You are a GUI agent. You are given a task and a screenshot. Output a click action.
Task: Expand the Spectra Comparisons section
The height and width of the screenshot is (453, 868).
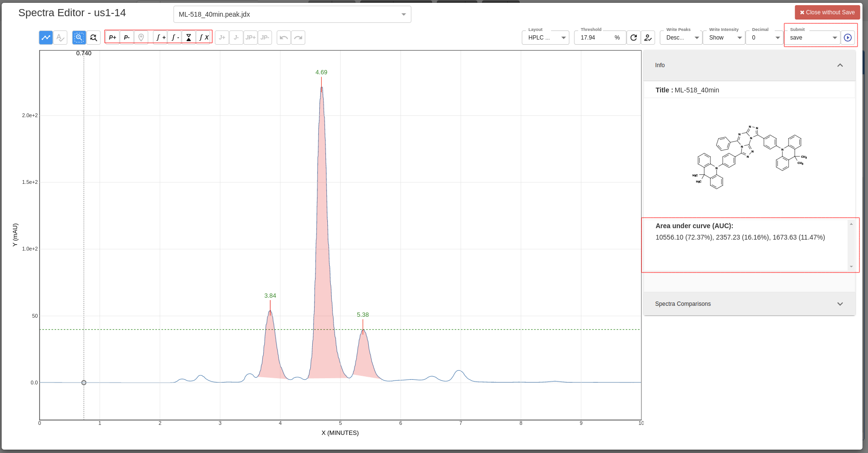coord(840,303)
